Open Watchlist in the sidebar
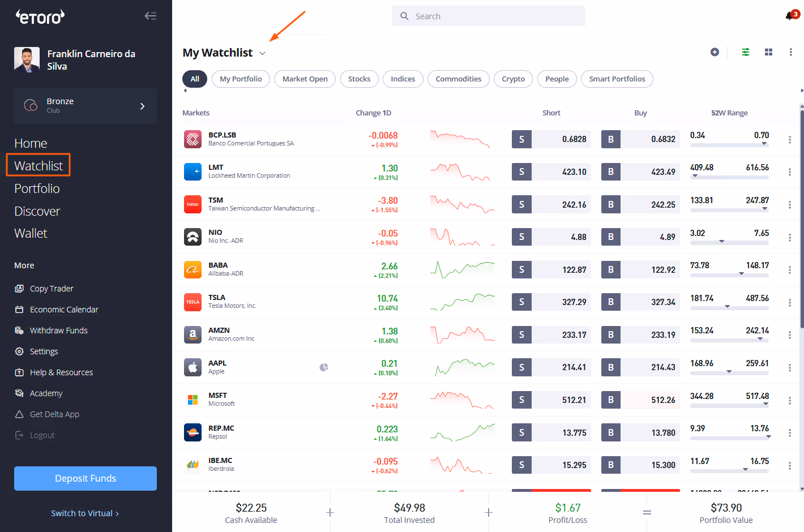The width and height of the screenshot is (804, 532). point(39,166)
